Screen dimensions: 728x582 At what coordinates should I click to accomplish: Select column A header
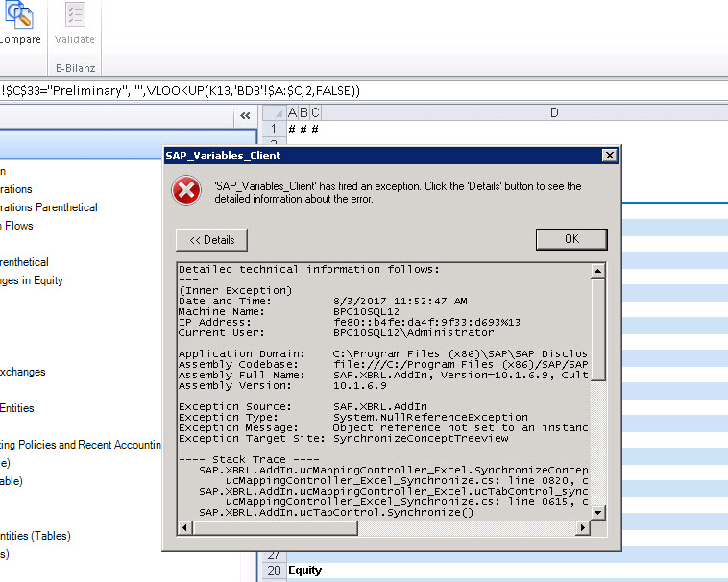tap(292, 112)
